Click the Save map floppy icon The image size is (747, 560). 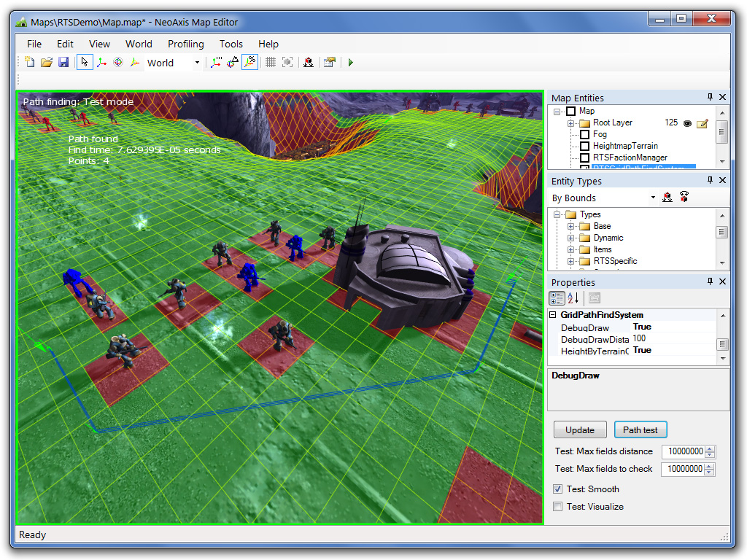[63, 63]
